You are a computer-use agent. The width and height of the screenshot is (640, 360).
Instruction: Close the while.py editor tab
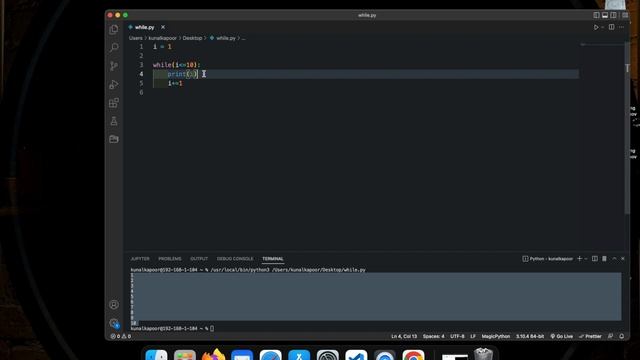coord(163,27)
